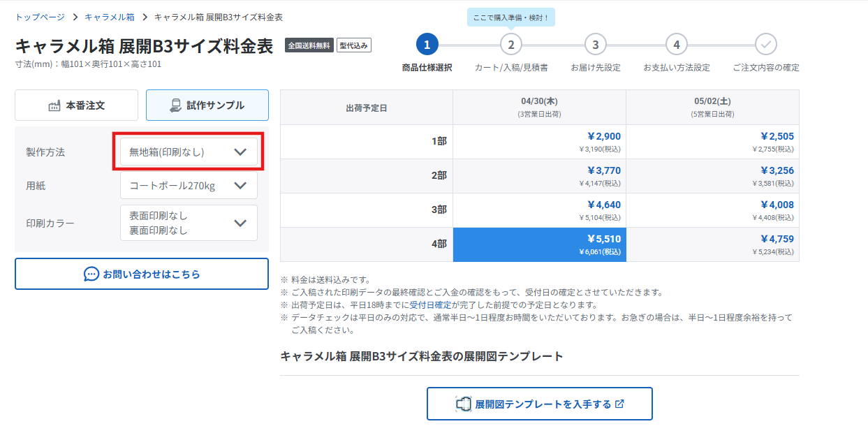
Task: Click the 型代込み badge
Action: coord(354,45)
